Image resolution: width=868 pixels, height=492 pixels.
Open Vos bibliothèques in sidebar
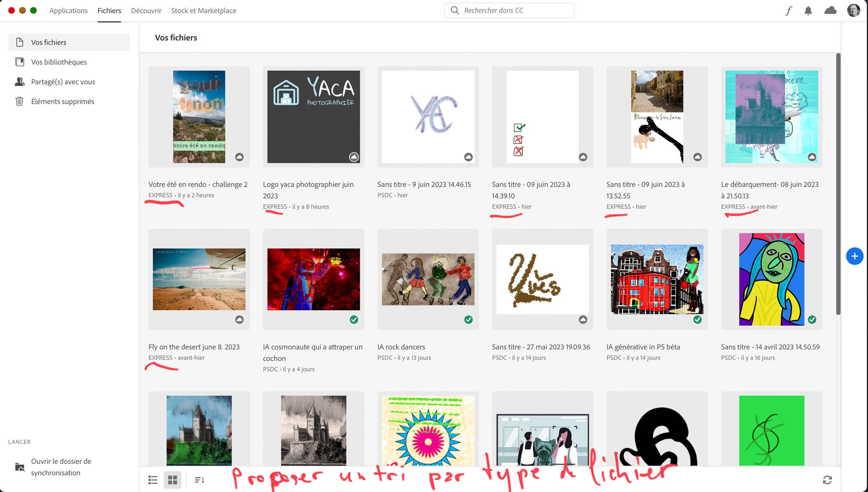coord(58,62)
